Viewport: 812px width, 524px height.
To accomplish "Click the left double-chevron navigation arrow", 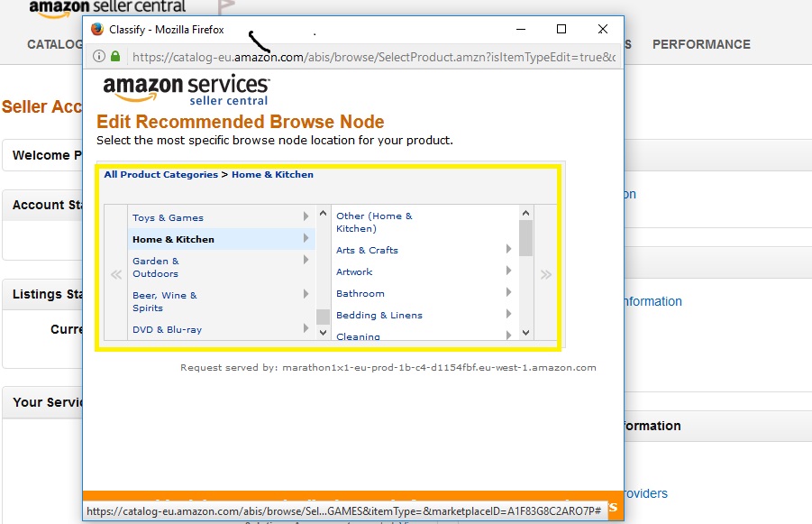I will [116, 274].
